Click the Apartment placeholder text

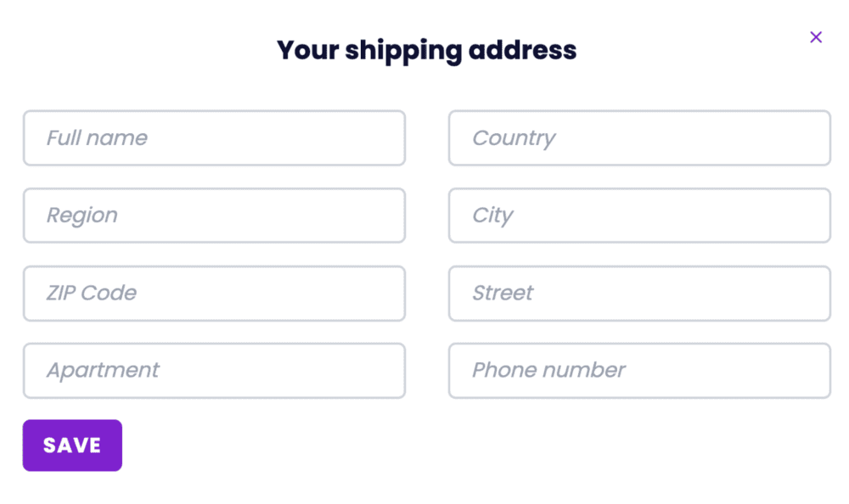point(103,371)
